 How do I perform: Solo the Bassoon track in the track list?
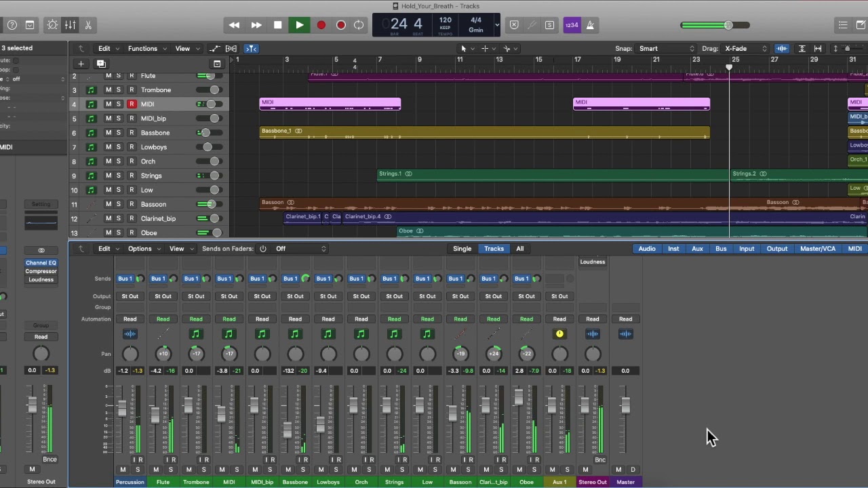tap(118, 204)
